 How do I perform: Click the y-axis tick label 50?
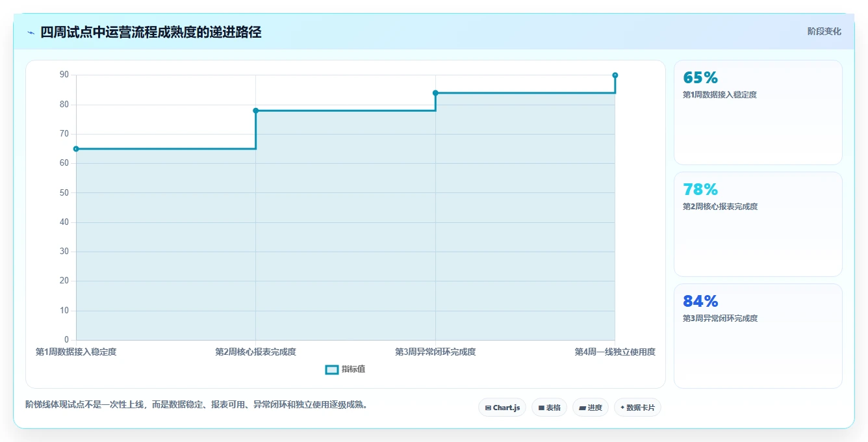(64, 192)
